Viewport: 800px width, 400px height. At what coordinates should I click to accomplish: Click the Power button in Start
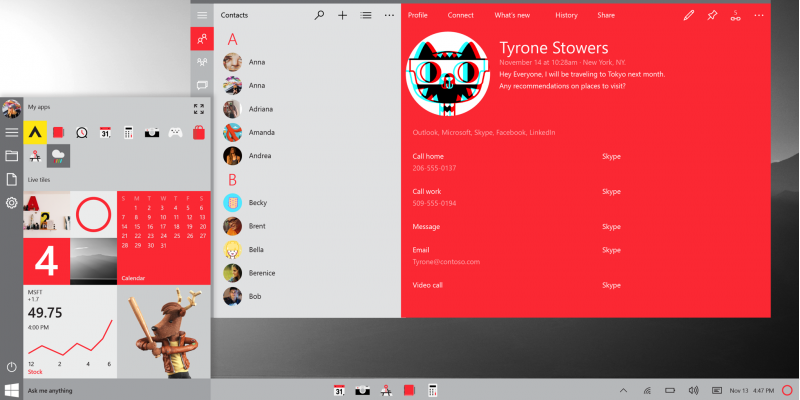(11, 367)
